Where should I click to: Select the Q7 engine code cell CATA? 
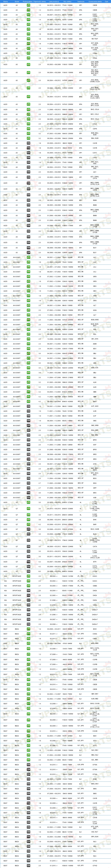click(95, 546)
